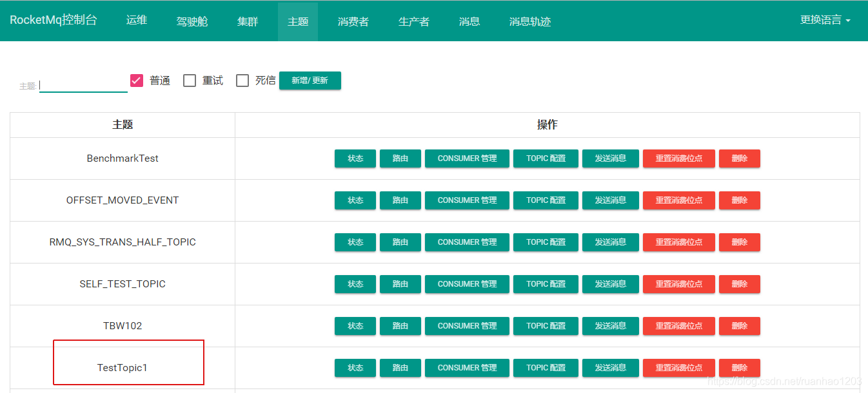Open TOPIC 配置 for OFFSET_MOVED_EVENT
868x393 pixels.
click(546, 200)
